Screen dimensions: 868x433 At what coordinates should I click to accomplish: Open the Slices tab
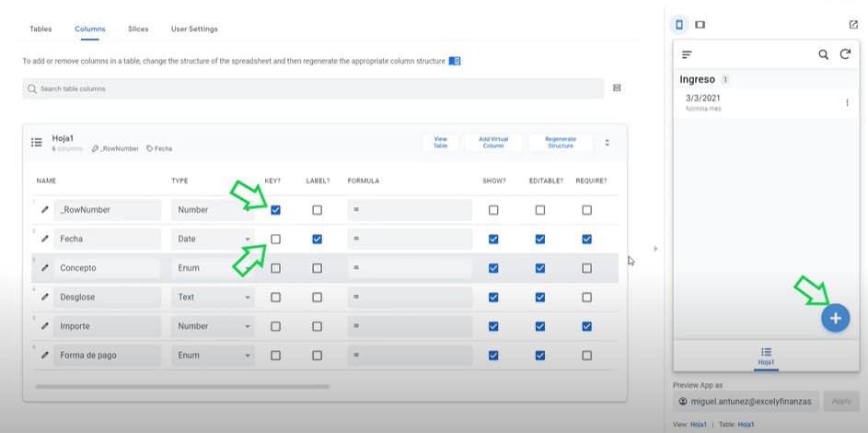138,29
